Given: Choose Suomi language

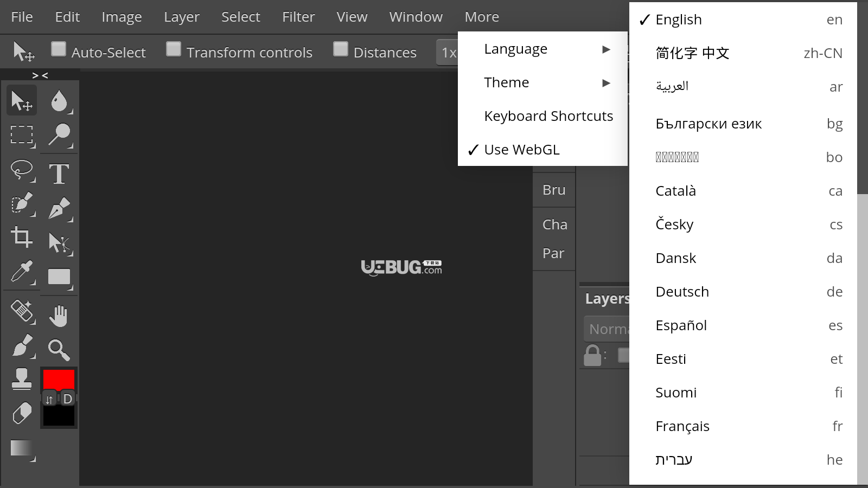Looking at the screenshot, I should pos(743,393).
